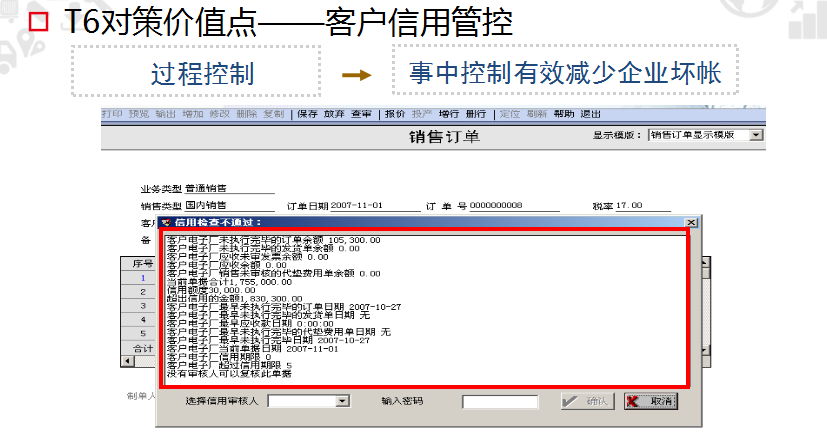This screenshot has width=827, height=447.
Task: Click the 刷新 refresh toolbar item
Action: [536, 114]
